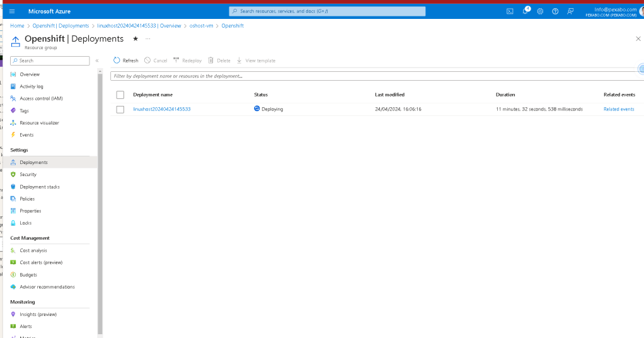Focus the global search resources bar
Image resolution: width=644 pixels, height=338 pixels.
coord(327,11)
